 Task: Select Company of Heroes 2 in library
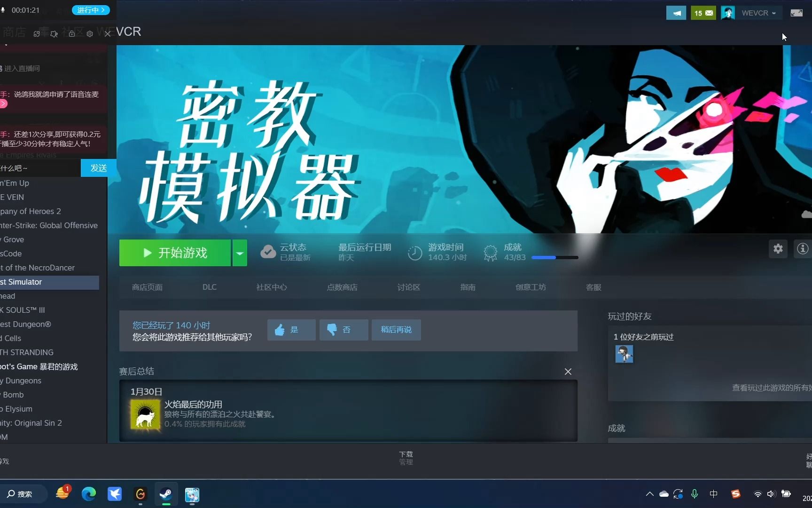[x=49, y=211]
